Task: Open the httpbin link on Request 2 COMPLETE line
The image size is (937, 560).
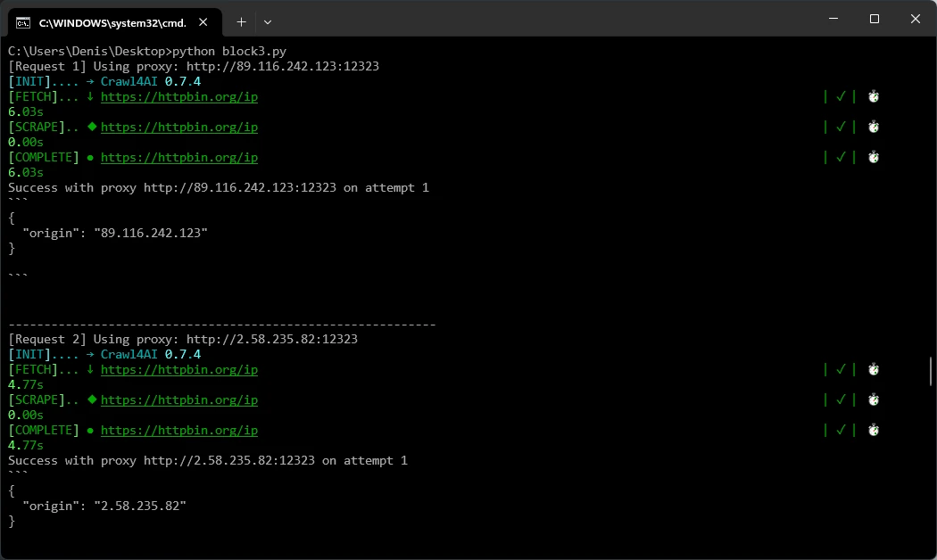Action: point(178,431)
